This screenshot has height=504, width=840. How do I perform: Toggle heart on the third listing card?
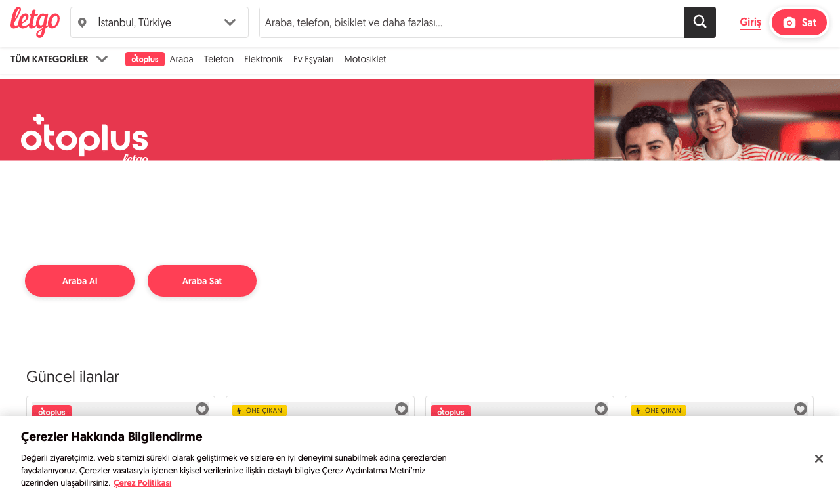[601, 409]
